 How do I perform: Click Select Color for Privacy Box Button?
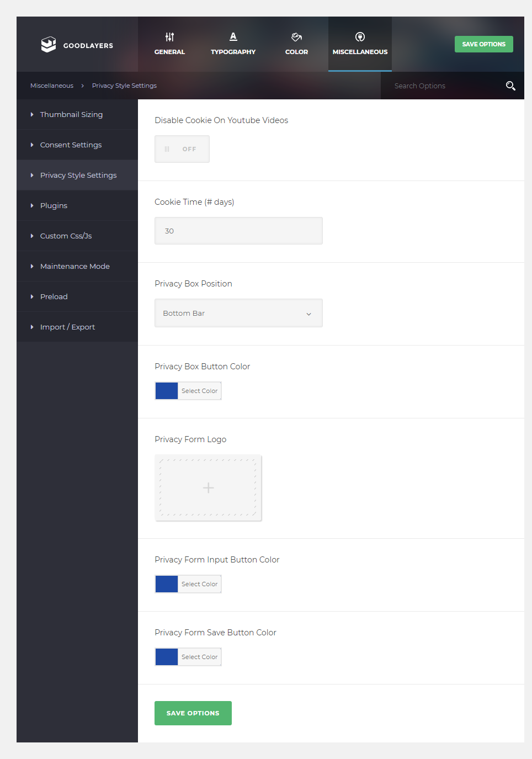click(200, 391)
